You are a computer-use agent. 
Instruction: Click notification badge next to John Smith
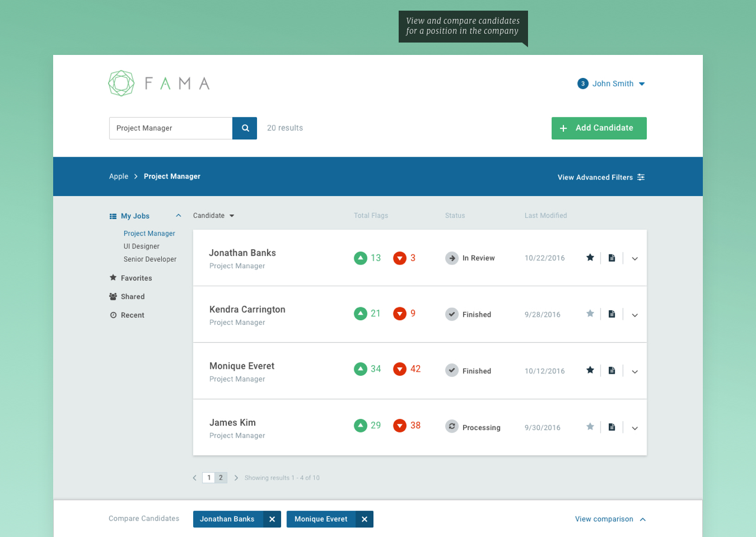pyautogui.click(x=583, y=84)
